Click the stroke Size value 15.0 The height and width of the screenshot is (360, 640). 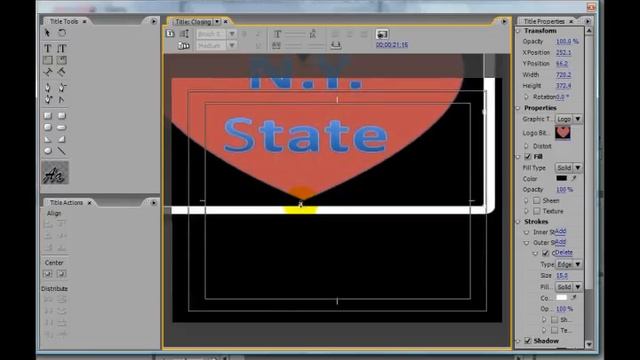pyautogui.click(x=562, y=276)
